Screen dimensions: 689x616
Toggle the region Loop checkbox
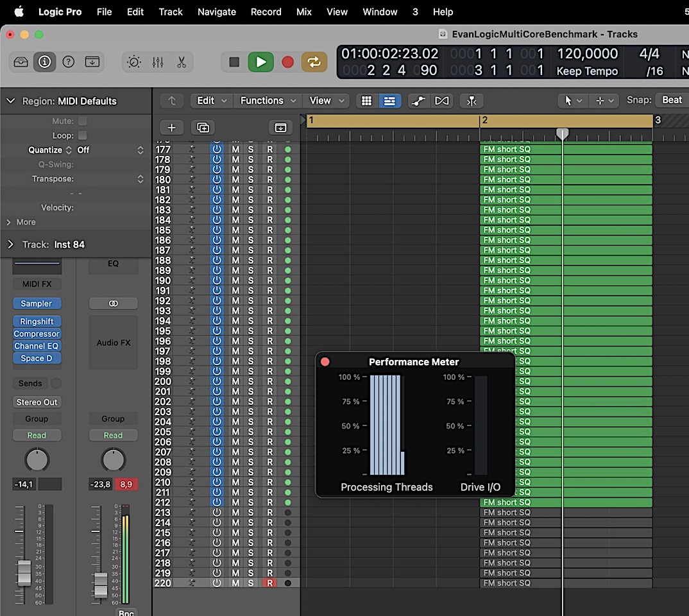[83, 136]
